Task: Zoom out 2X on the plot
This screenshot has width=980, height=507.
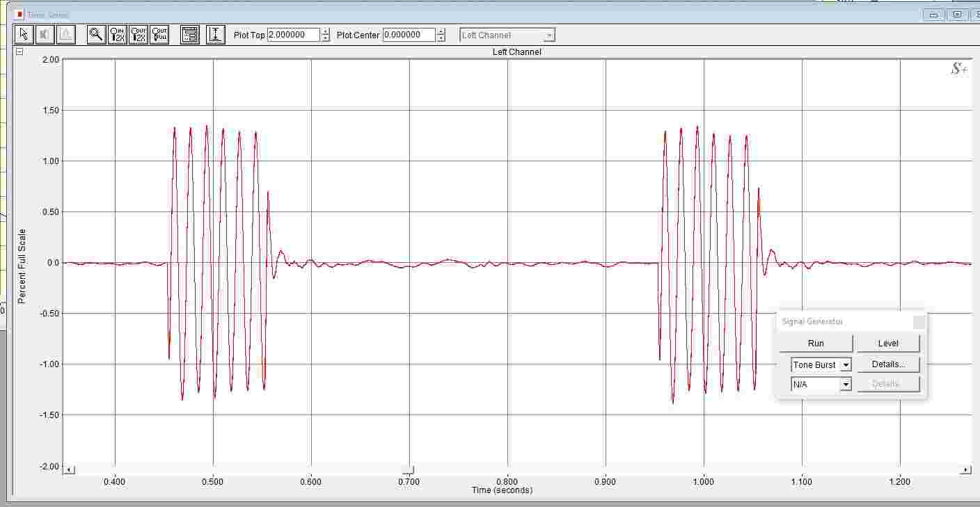Action: click(139, 34)
